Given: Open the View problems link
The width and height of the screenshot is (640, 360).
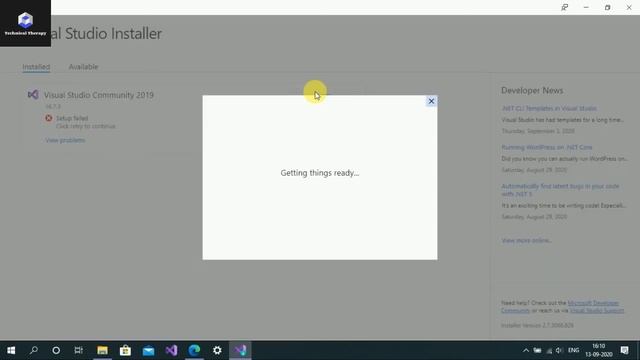Looking at the screenshot, I should click(x=65, y=140).
